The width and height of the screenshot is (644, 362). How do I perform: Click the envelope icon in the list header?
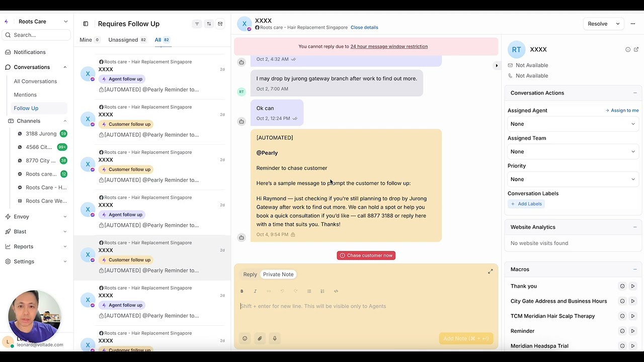tap(220, 24)
